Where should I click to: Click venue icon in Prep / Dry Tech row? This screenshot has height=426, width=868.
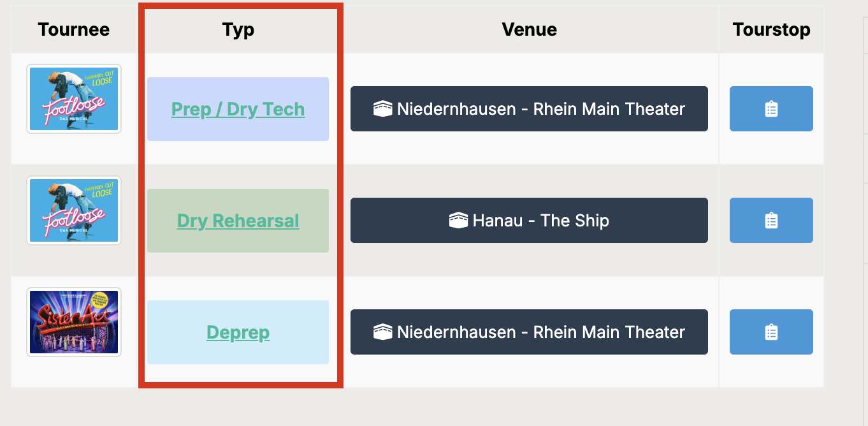coord(382,109)
